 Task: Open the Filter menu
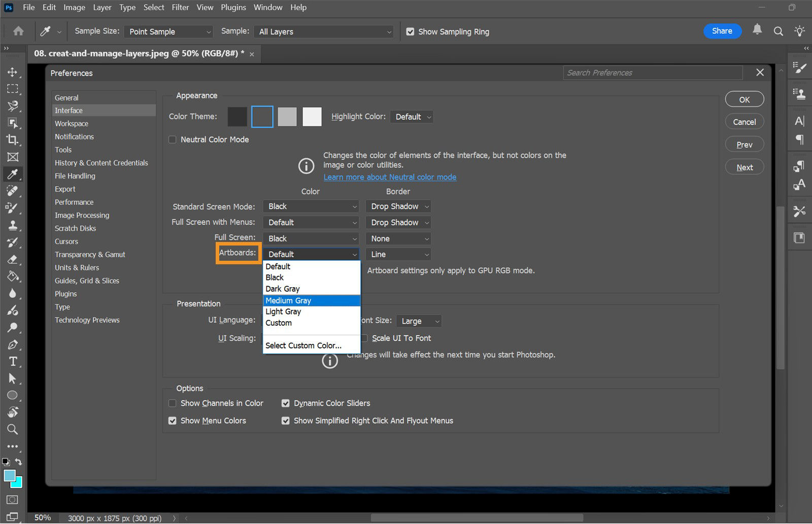(x=180, y=7)
